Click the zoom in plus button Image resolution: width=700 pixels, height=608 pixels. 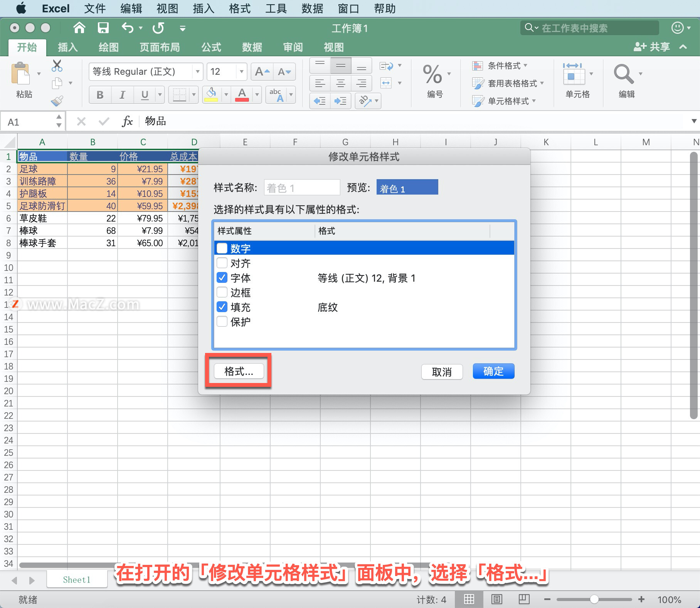click(641, 599)
